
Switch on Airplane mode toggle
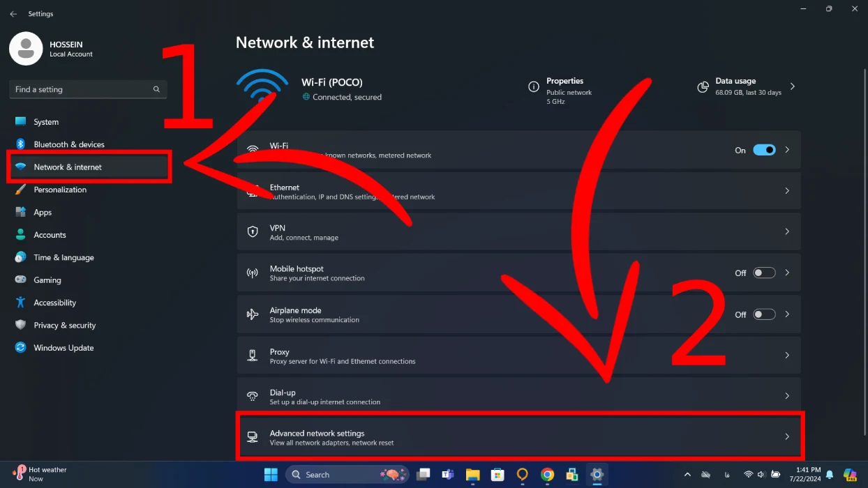[x=764, y=314]
